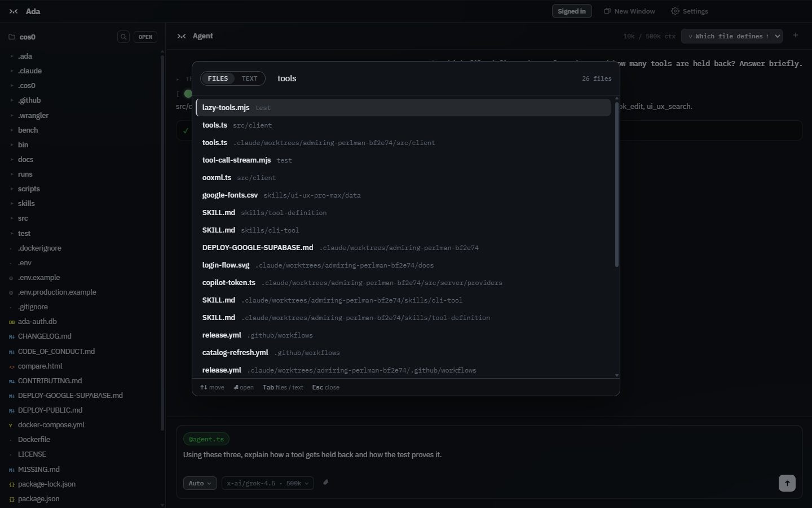Click the plus icon to add session
The height and width of the screenshot is (508, 812).
(796, 36)
